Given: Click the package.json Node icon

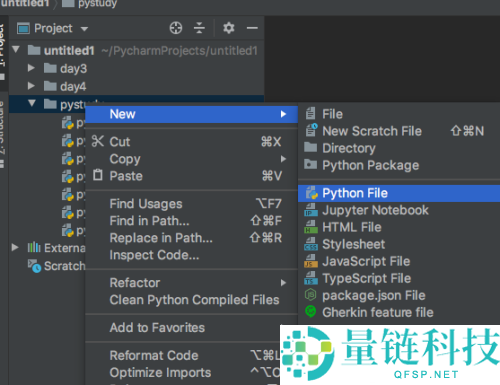Looking at the screenshot, I should click(311, 295).
